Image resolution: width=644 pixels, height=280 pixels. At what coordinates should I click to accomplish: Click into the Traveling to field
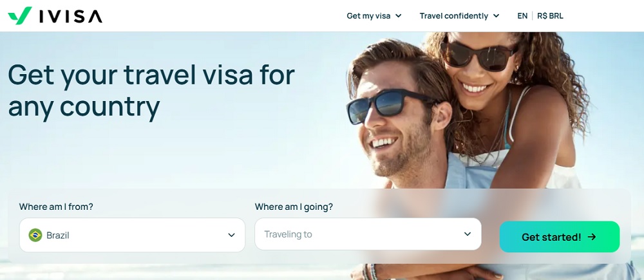(x=368, y=234)
